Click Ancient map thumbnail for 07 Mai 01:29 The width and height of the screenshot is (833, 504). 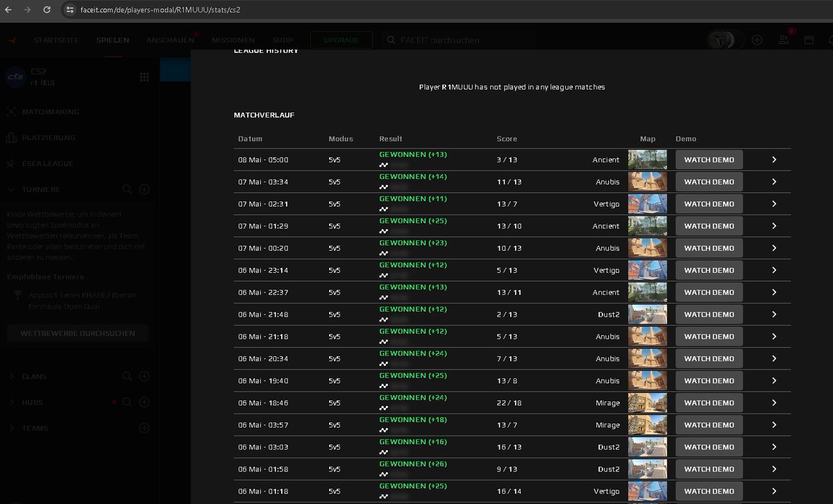click(648, 226)
